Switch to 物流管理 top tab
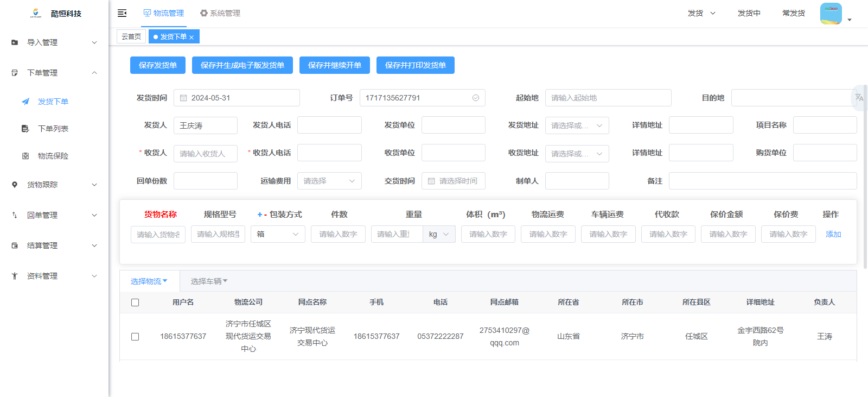The image size is (868, 397). coord(164,13)
